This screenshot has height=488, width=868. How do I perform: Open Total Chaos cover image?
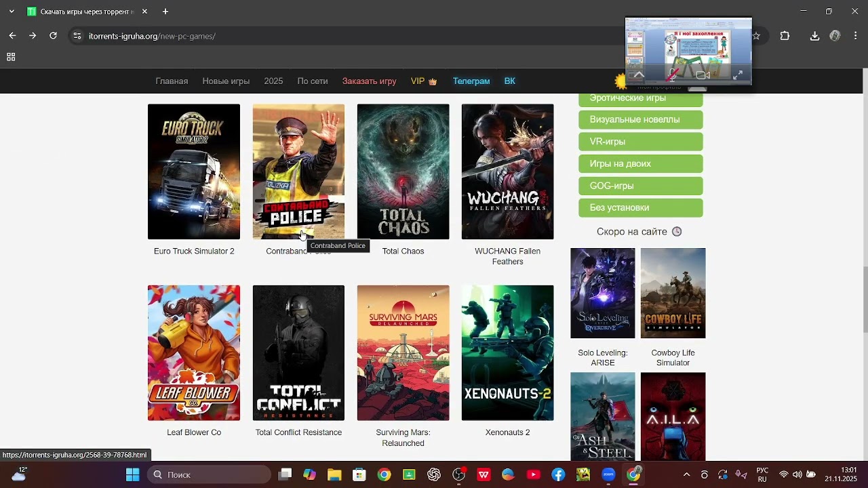tap(403, 171)
